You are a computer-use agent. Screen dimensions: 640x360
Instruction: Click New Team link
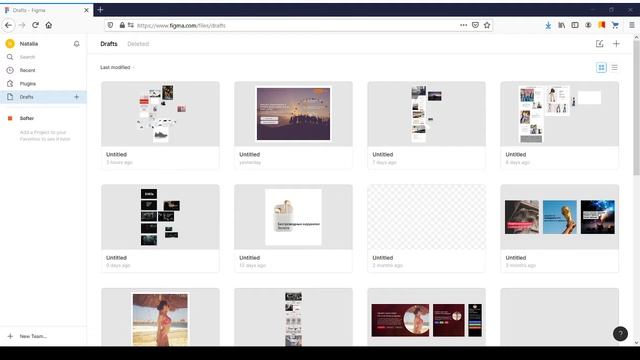[33, 336]
